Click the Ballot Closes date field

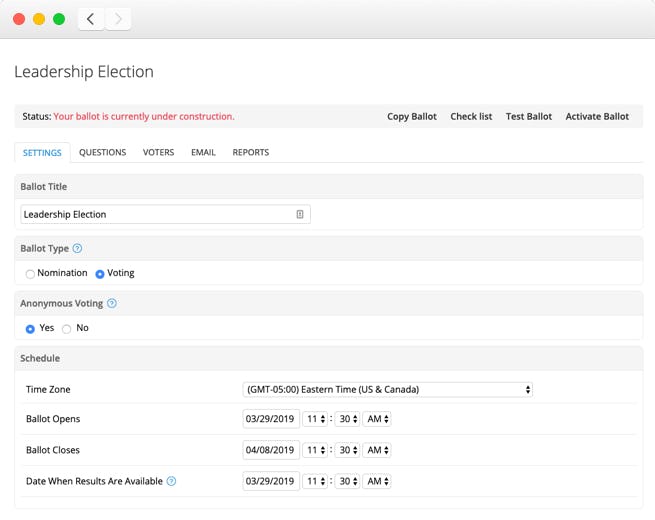coord(270,450)
